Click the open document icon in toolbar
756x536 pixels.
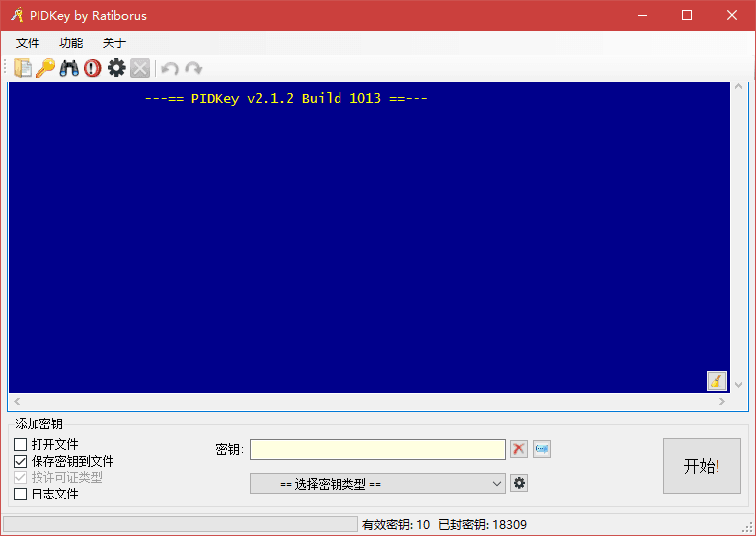click(x=22, y=68)
